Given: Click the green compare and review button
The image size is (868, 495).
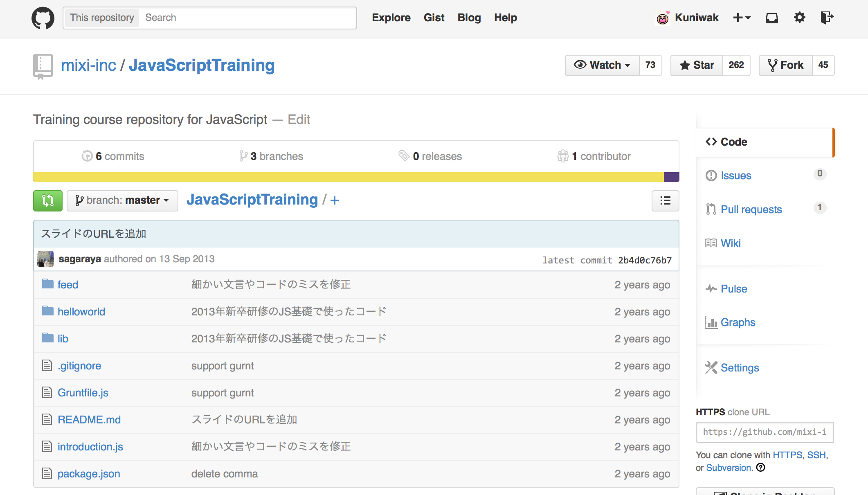Looking at the screenshot, I should (48, 200).
